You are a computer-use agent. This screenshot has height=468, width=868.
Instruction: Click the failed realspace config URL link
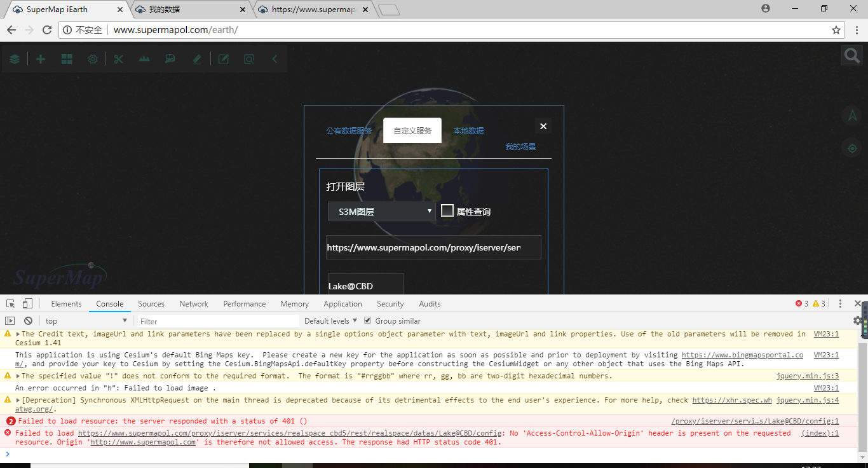click(290, 433)
